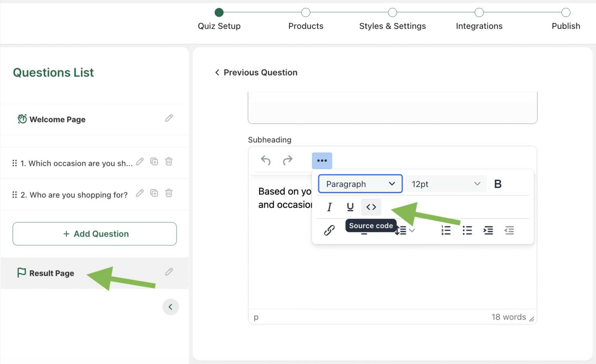Open the 12pt font size dropdown
This screenshot has height=364, width=596.
[x=445, y=184]
